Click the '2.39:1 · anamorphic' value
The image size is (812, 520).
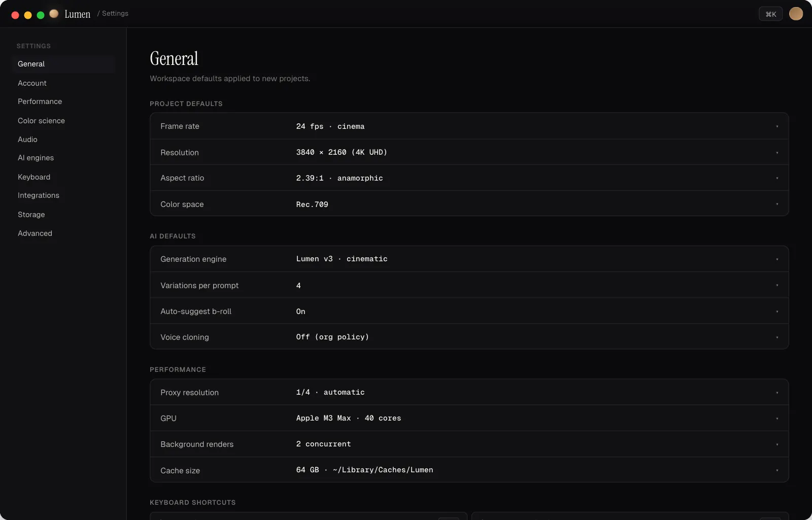point(340,178)
